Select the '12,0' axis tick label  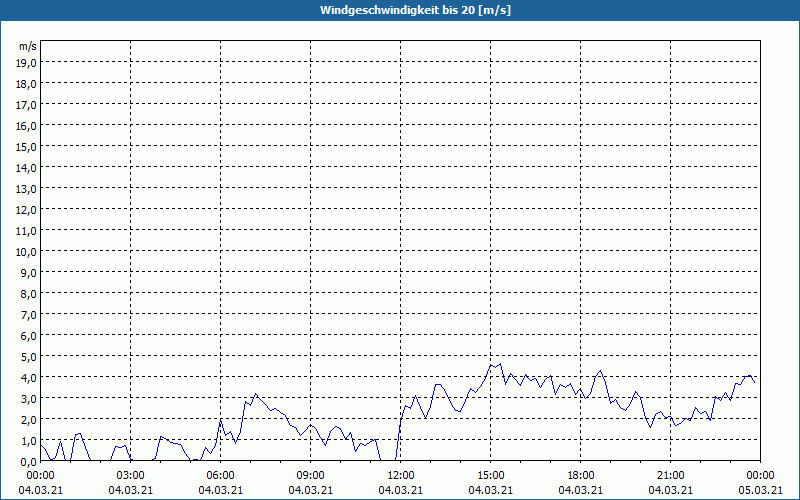tap(26, 210)
